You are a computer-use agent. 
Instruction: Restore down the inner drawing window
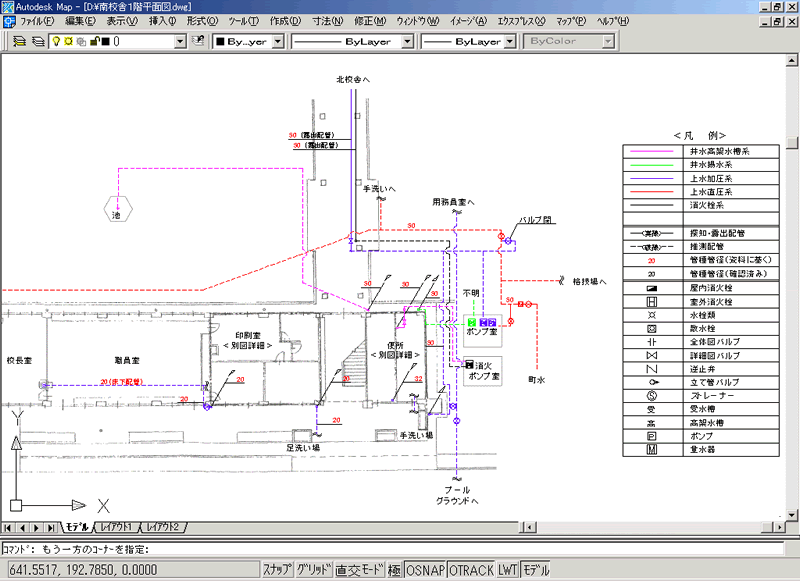click(778, 21)
